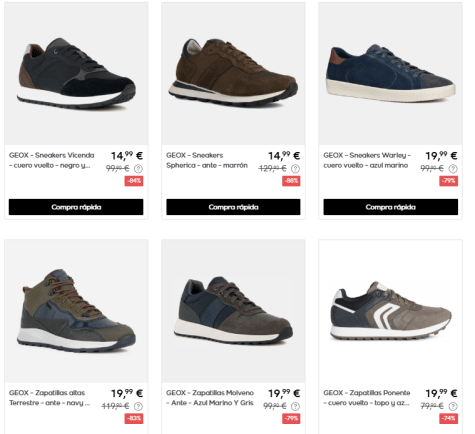Open price info icon for Sneakers Vicenda
The width and height of the screenshot is (475, 434).
point(138,169)
